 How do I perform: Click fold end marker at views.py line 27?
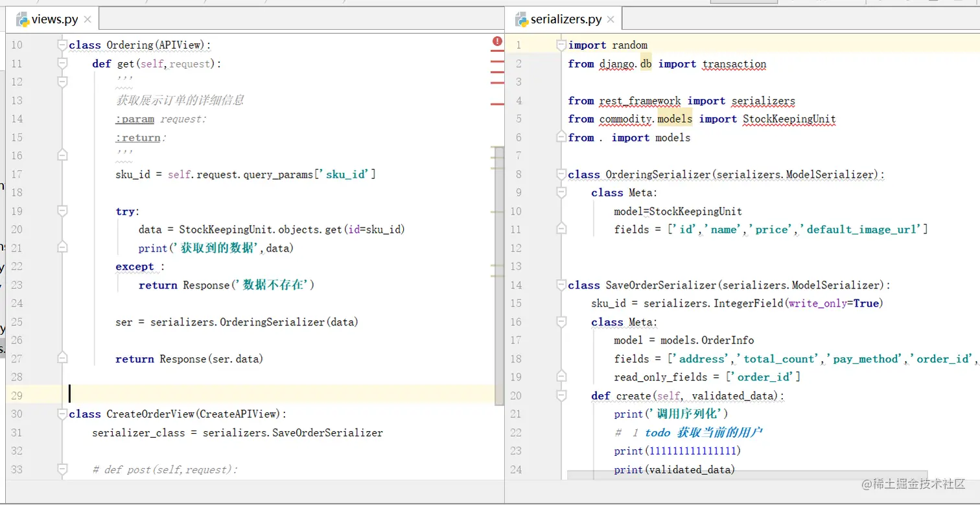62,358
